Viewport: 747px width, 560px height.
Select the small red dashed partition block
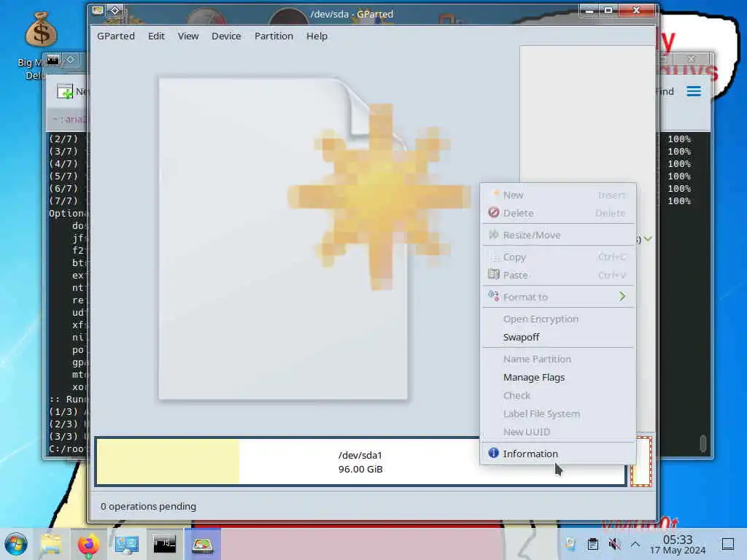click(x=641, y=462)
